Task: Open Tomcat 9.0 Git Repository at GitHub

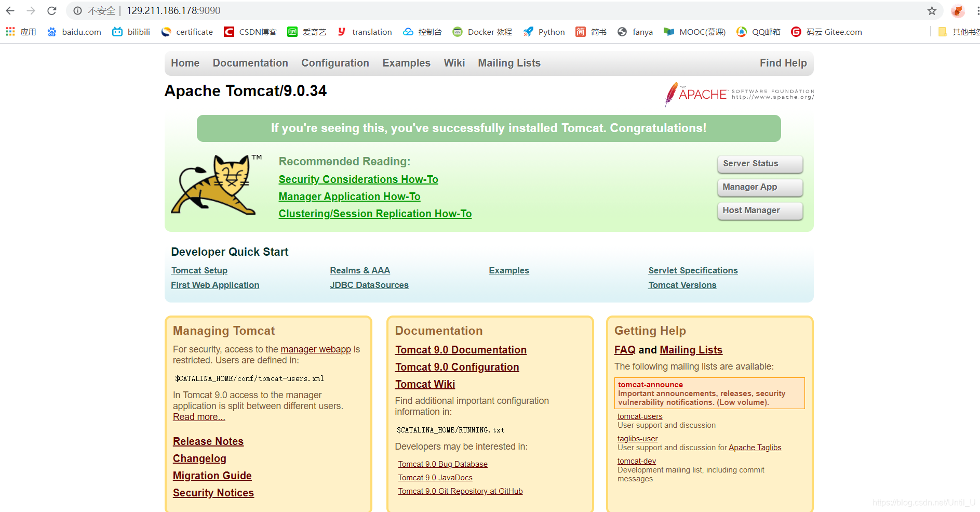Action: coord(460,491)
